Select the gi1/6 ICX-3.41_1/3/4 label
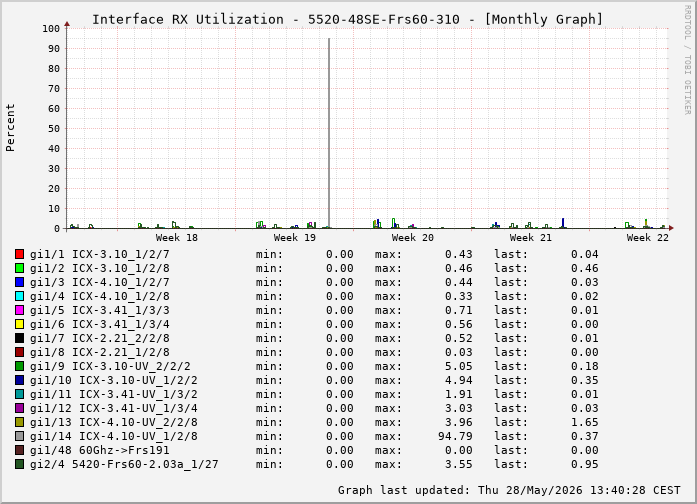Screen dimensions: 697x504 [x=100, y=324]
